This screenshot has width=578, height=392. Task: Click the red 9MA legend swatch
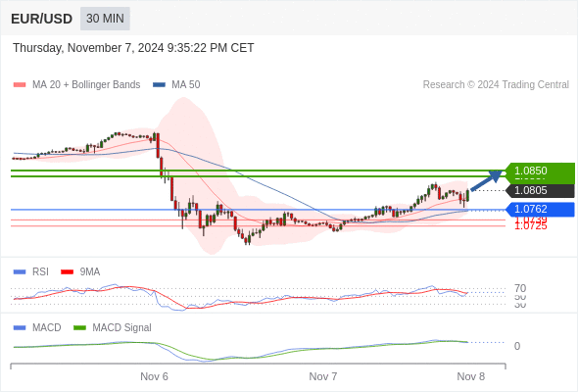click(x=67, y=272)
